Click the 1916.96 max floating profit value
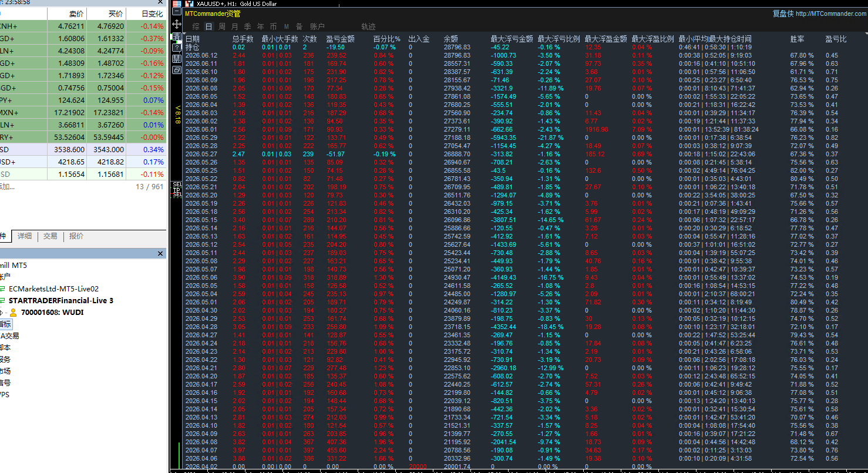Viewport: 868px width, 473px height. pyautogui.click(x=597, y=129)
